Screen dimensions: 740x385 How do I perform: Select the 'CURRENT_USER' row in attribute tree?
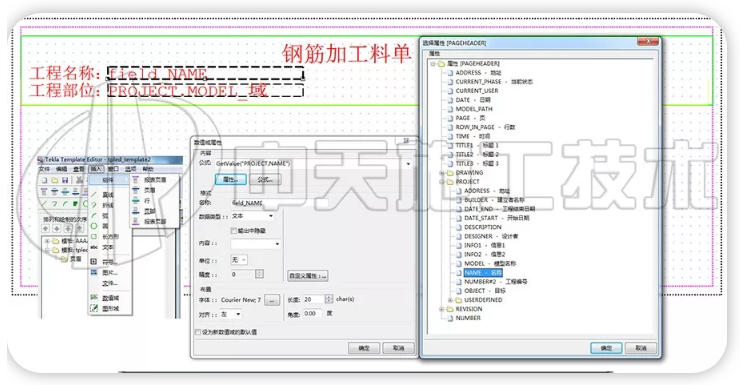(x=477, y=91)
